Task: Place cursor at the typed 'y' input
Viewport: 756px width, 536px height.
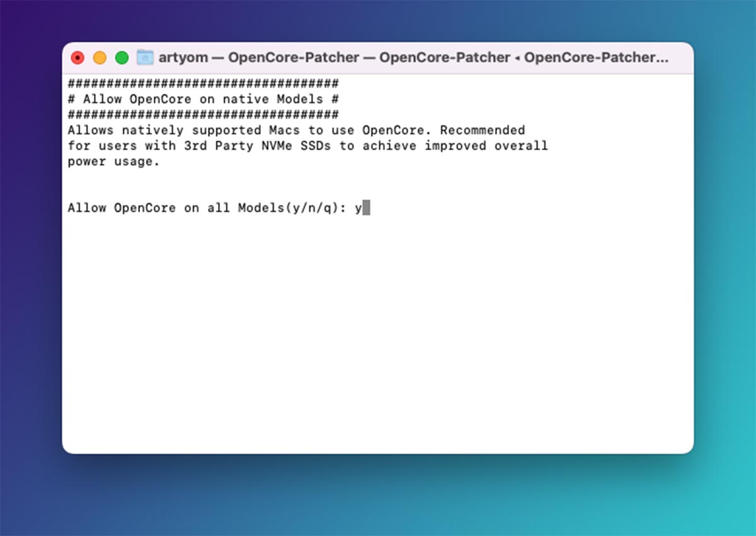Action: click(x=358, y=209)
